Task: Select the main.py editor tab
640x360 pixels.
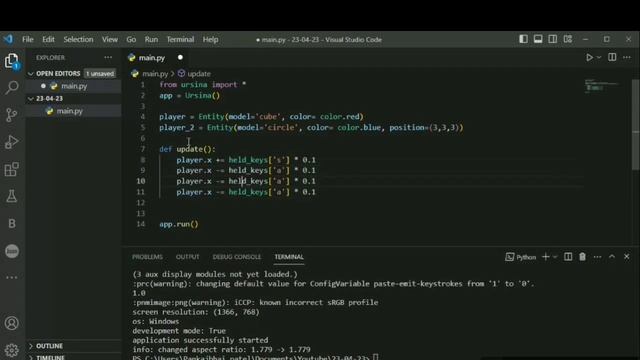Action: tap(151, 58)
